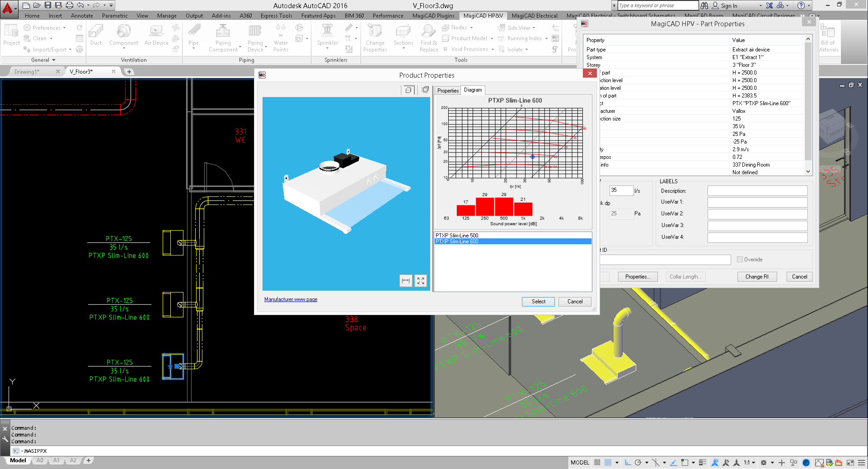Viewport: 868px width, 469px height.
Task: Select the Water Points tool icon
Action: pos(281,37)
